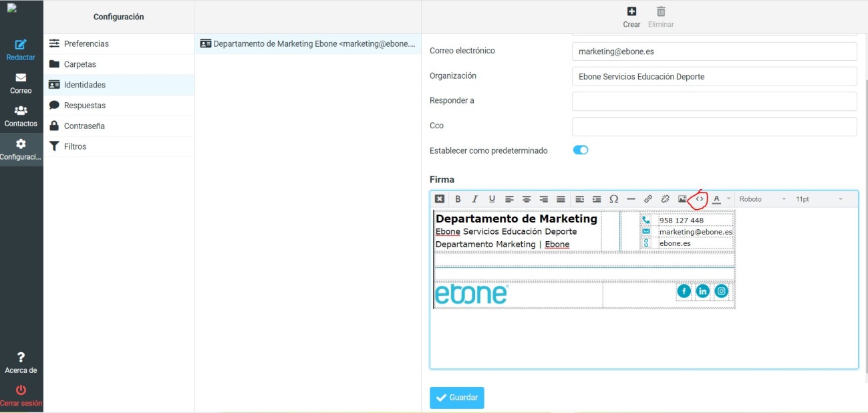This screenshot has width=868, height=413.
Task: Open Preferencias settings section
Action: (x=86, y=43)
